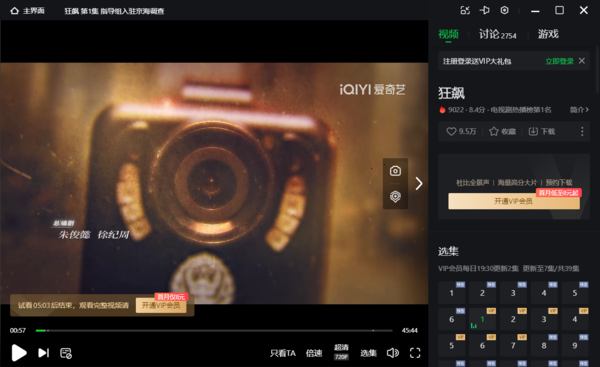Add to favorites with star icon
This screenshot has width=600, height=367.
[x=502, y=132]
